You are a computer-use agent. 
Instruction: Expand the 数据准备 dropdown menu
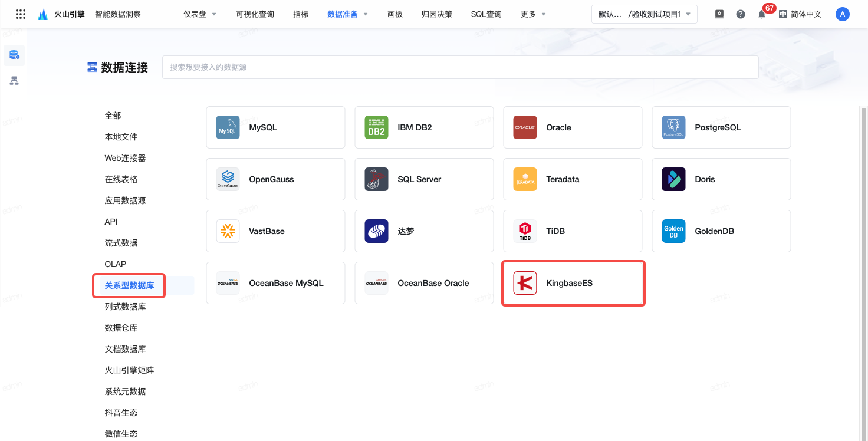pos(348,14)
